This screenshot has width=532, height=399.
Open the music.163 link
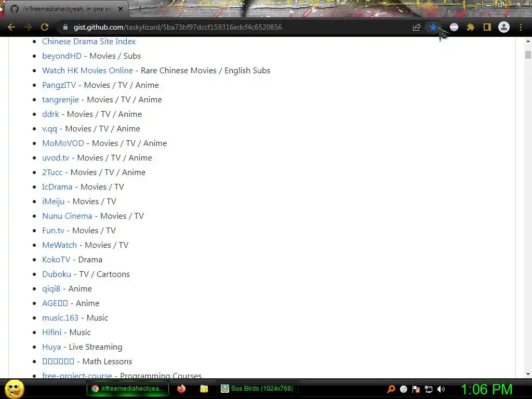tap(60, 318)
